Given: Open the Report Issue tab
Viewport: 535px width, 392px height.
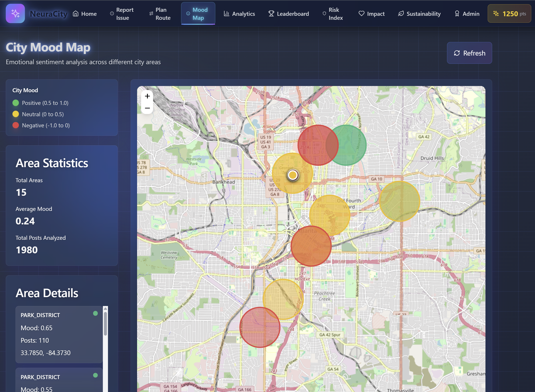Looking at the screenshot, I should 122,14.
